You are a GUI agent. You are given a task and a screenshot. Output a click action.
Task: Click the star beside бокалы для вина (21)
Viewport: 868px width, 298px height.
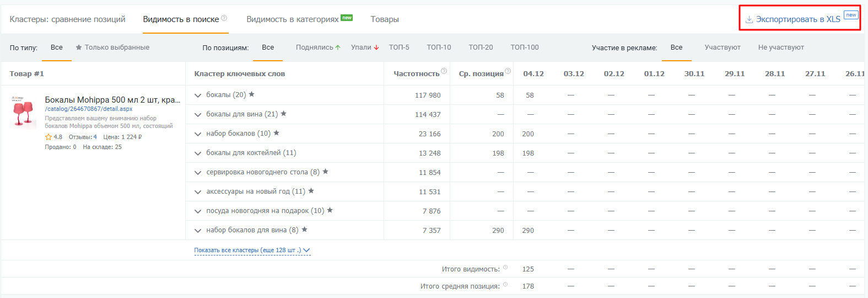pyautogui.click(x=283, y=114)
